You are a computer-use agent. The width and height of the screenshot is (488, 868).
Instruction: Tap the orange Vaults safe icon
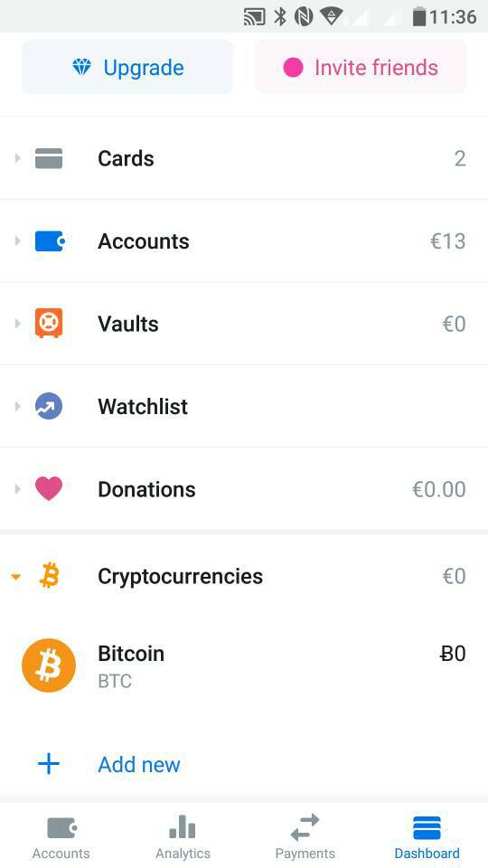tap(49, 324)
